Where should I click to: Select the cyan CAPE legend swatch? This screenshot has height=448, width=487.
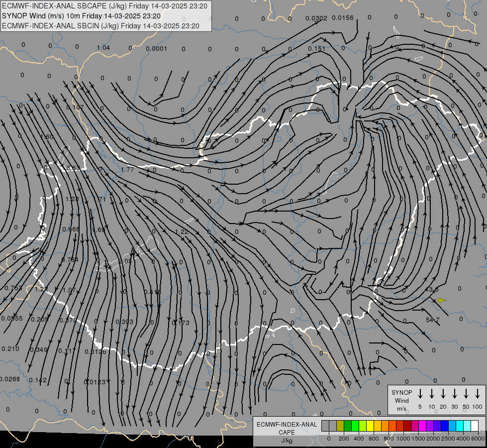click(459, 426)
